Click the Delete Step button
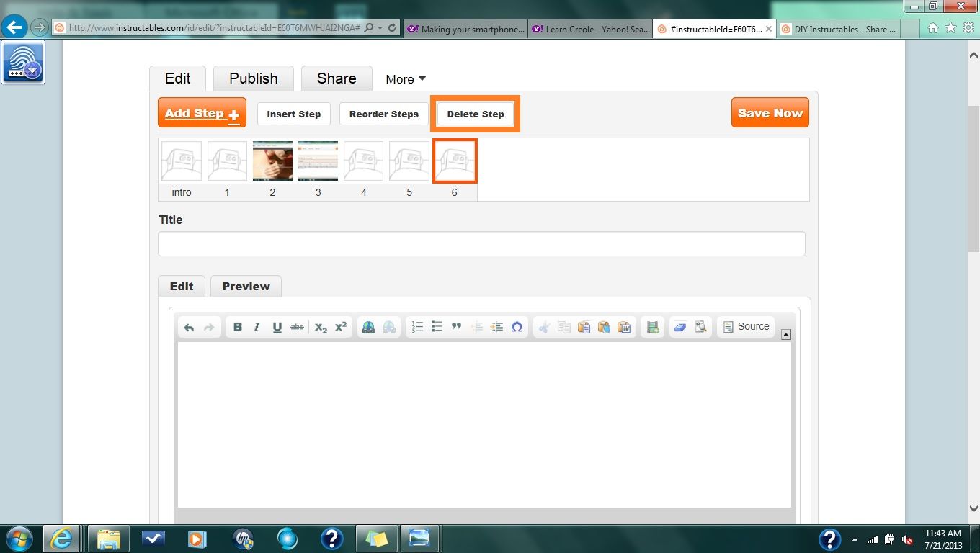 pos(476,114)
